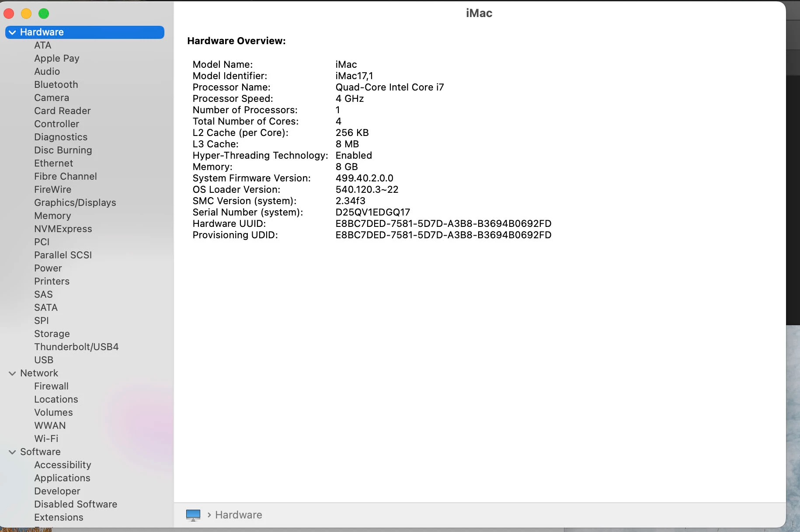Select SPI in the sidebar
The image size is (800, 532).
[42, 321]
